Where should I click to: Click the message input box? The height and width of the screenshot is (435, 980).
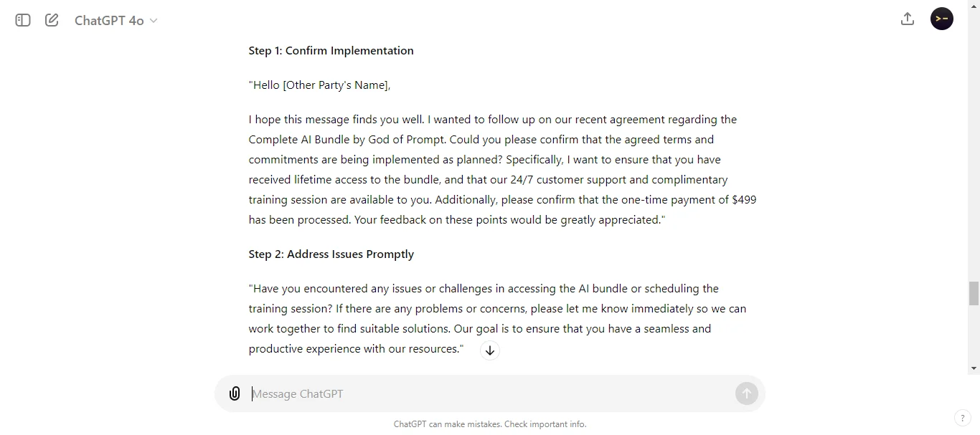tap(430, 393)
